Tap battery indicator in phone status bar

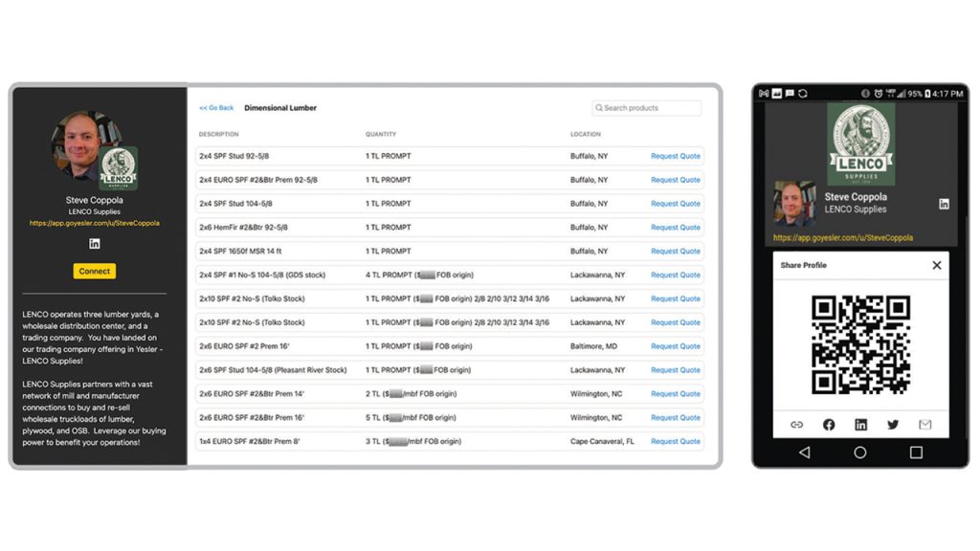927,94
